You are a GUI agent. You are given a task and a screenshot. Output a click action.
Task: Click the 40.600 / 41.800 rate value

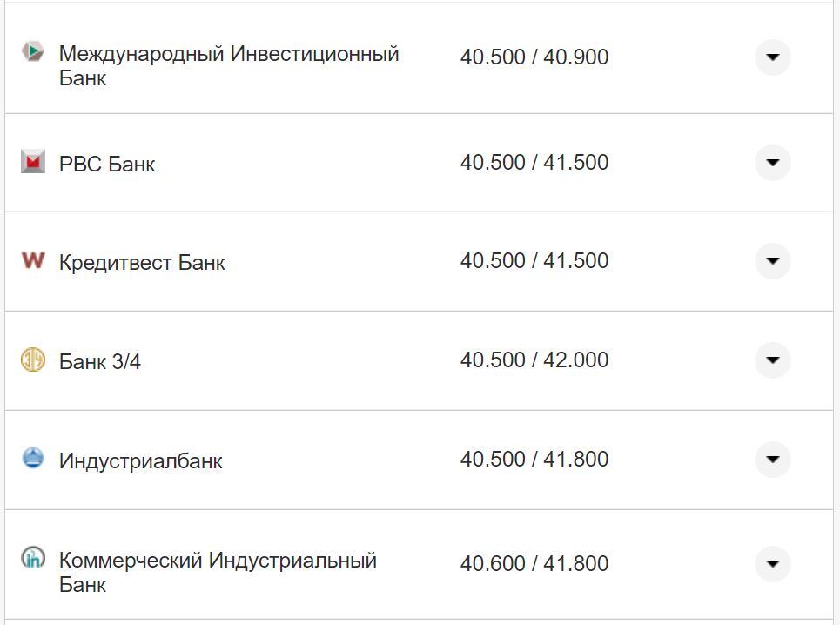534,563
